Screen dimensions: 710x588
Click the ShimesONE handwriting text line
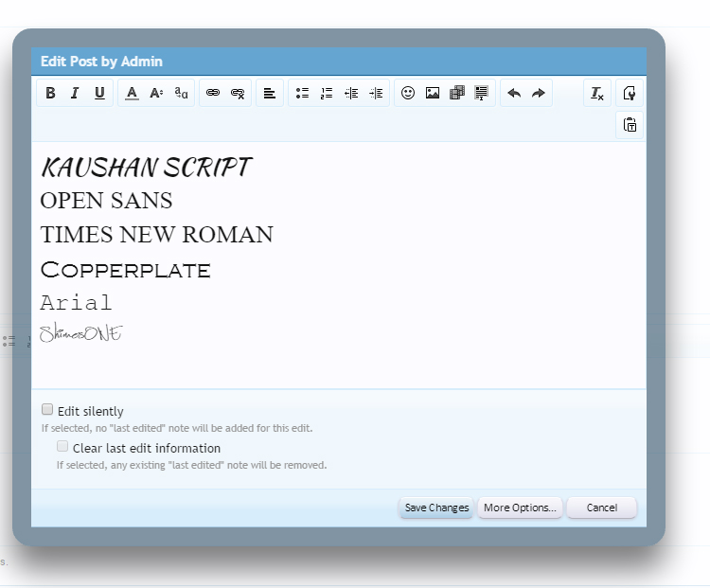[x=81, y=332]
